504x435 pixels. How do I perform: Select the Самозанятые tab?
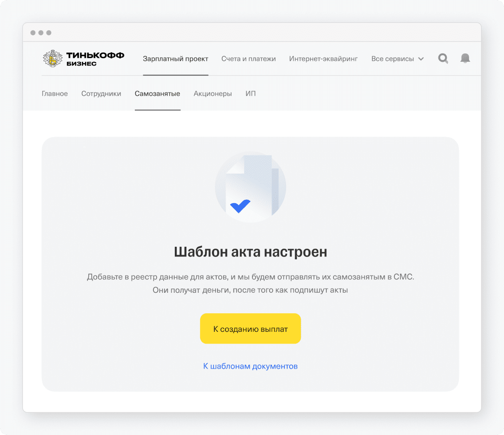tap(158, 93)
